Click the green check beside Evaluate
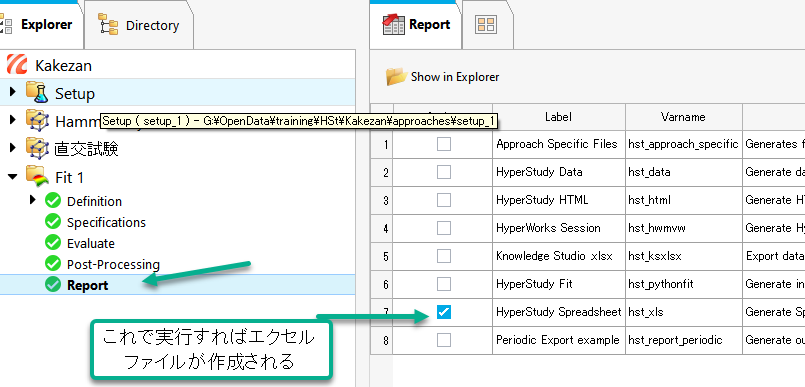The width and height of the screenshot is (805, 387). pos(52,243)
